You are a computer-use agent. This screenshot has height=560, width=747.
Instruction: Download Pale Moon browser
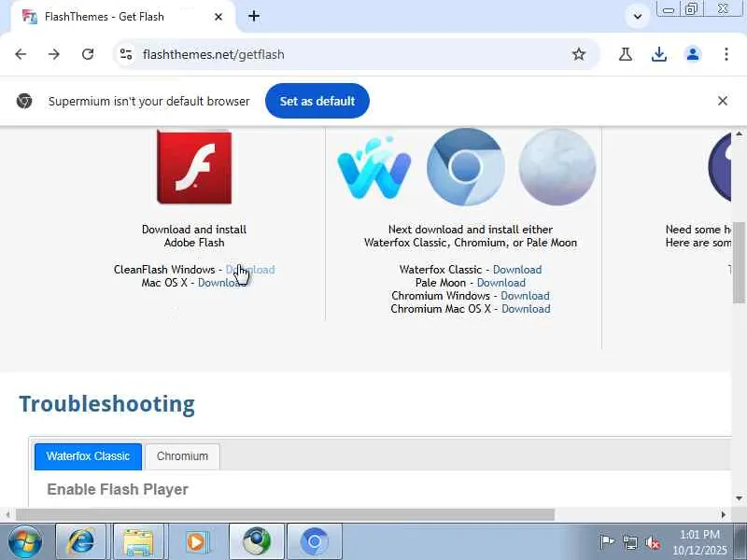501,283
